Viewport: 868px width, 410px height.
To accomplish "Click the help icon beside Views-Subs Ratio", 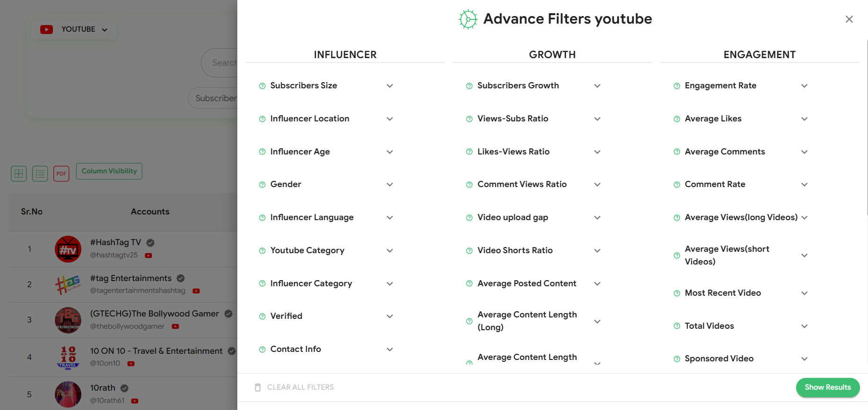I will point(469,119).
